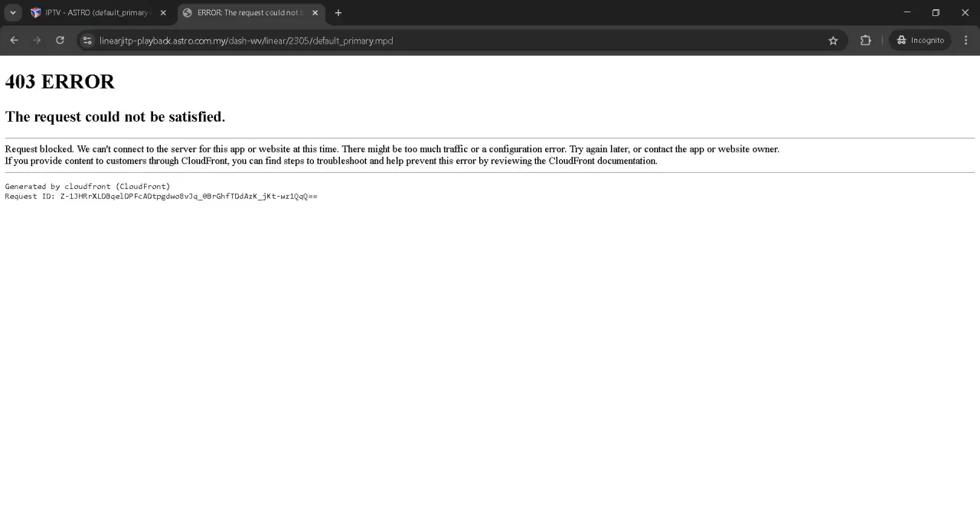This screenshot has height=522, width=980.
Task: Open a new tab with plus button
Action: tap(338, 13)
